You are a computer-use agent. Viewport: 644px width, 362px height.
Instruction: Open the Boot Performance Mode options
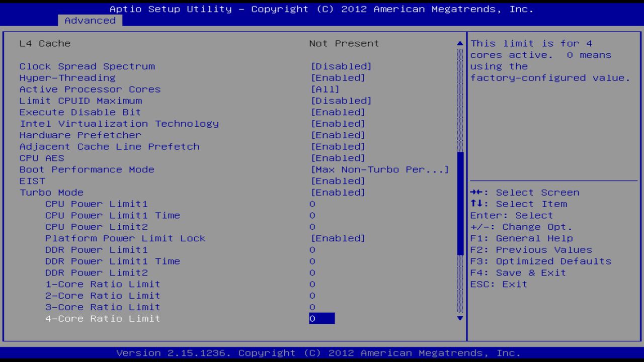click(379, 169)
